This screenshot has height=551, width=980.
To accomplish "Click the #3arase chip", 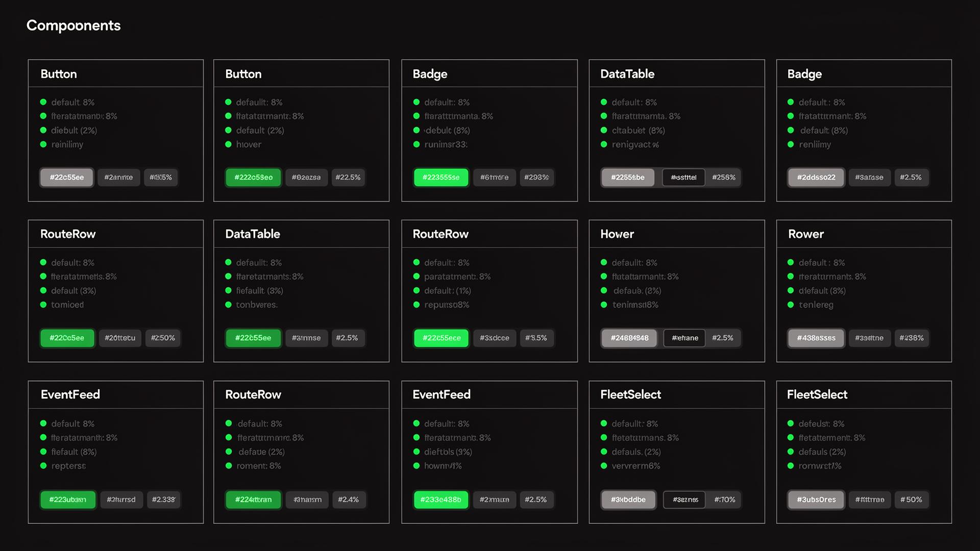I will 869,178.
